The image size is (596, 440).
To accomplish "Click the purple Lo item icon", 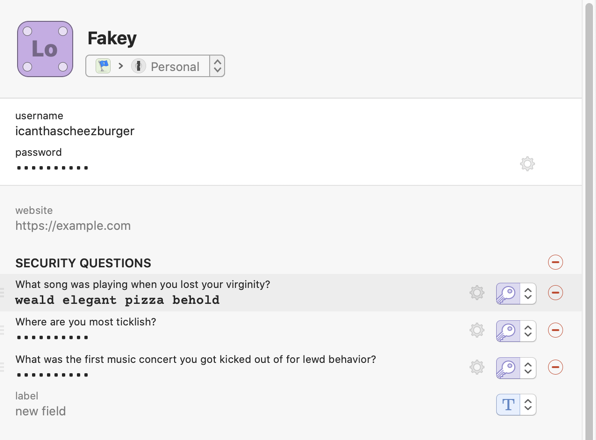I will click(x=45, y=49).
